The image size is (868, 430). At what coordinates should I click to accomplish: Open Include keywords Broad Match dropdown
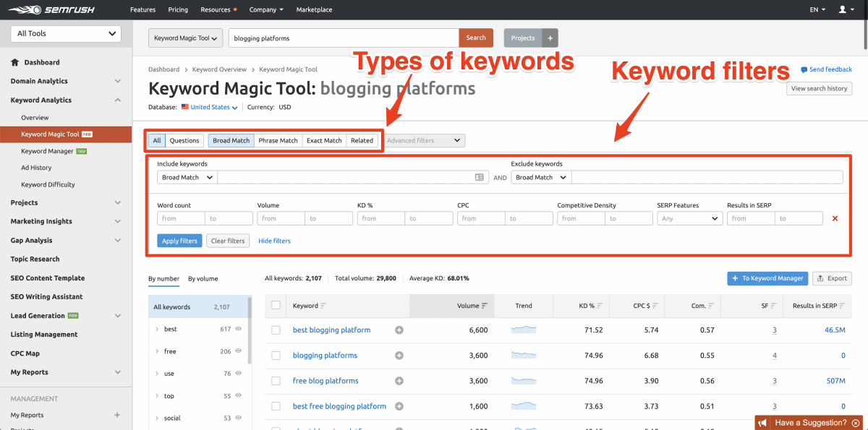pyautogui.click(x=187, y=177)
